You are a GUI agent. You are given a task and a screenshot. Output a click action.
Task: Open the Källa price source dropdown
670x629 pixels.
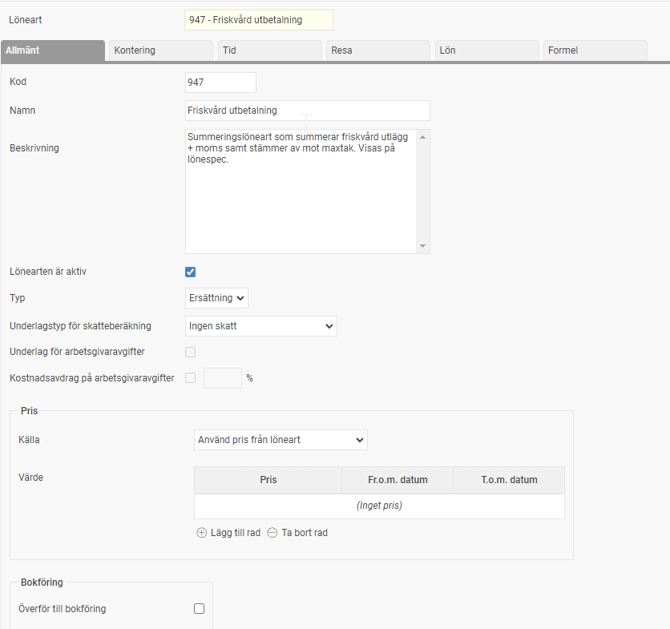coord(281,440)
